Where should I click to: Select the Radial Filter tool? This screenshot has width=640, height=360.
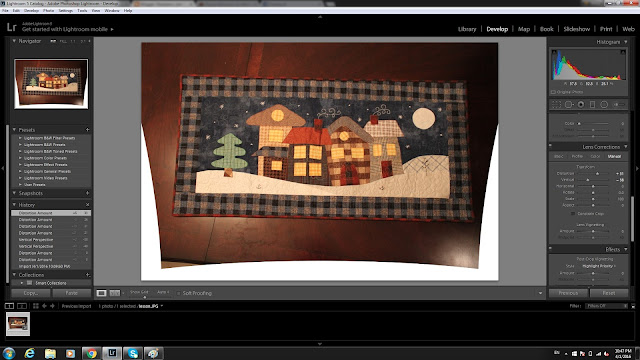click(x=604, y=104)
